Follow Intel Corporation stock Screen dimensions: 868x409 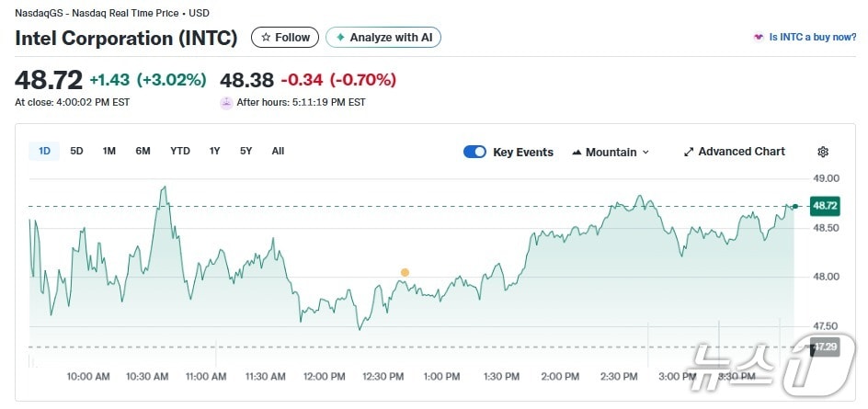coord(285,38)
